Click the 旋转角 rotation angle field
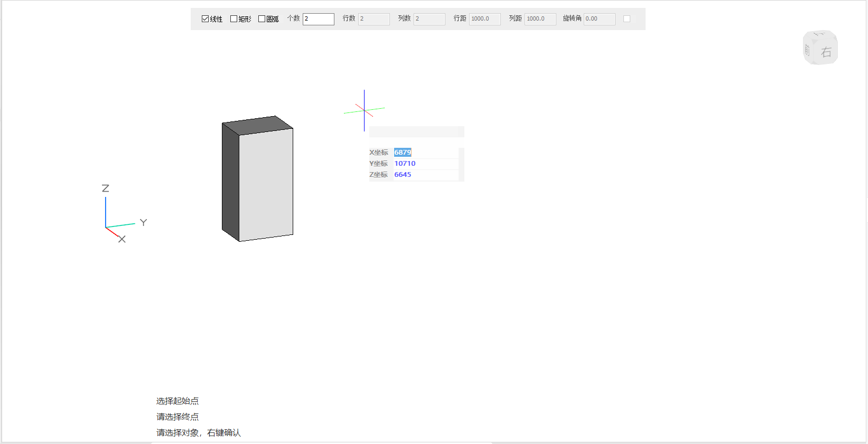 click(x=600, y=19)
